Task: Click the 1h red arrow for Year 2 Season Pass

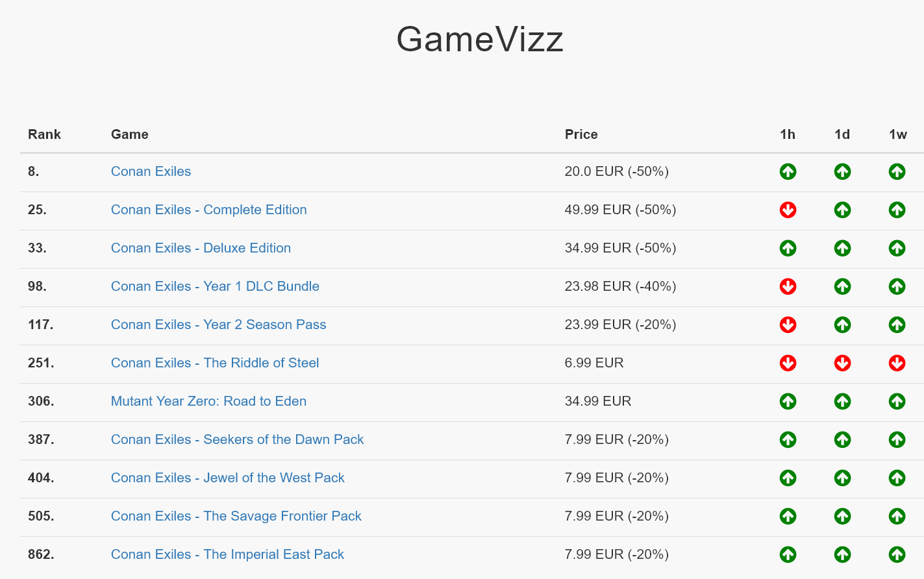Action: [x=788, y=325]
